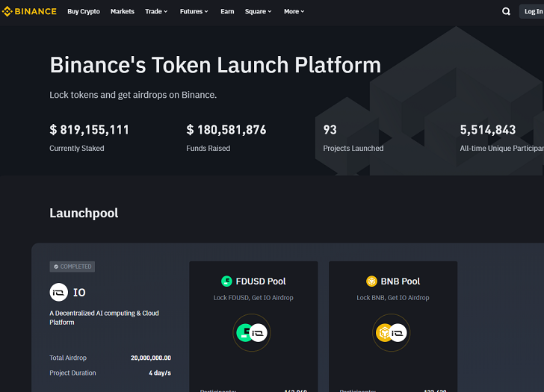Click the Launchpool section heading

click(84, 213)
